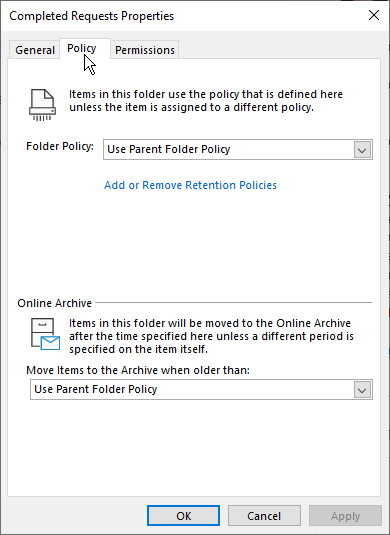Click the 'moved to the Online Archive' description text
This screenshot has height=535, width=390.
212,336
